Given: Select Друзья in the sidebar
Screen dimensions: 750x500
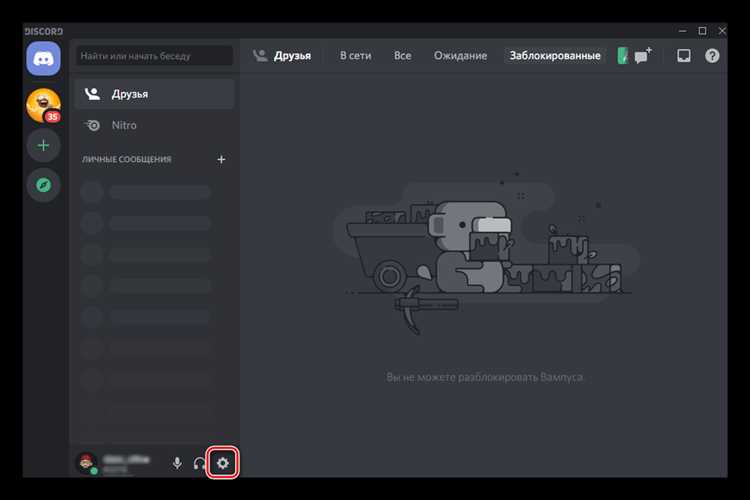Looking at the screenshot, I should pyautogui.click(x=154, y=94).
